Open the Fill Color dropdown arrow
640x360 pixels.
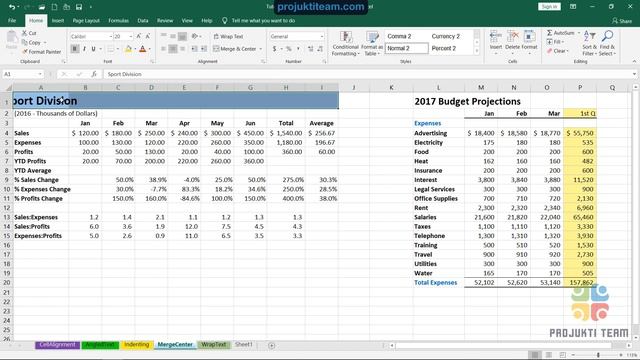pyautogui.click(x=135, y=49)
